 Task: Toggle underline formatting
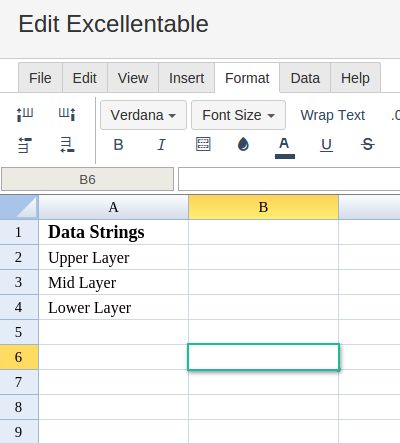pos(326,145)
